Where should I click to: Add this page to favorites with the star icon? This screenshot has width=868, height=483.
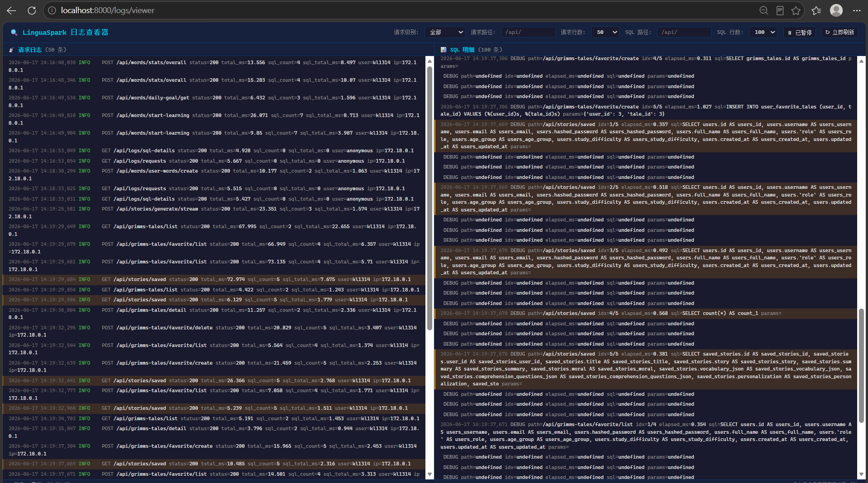(x=796, y=10)
